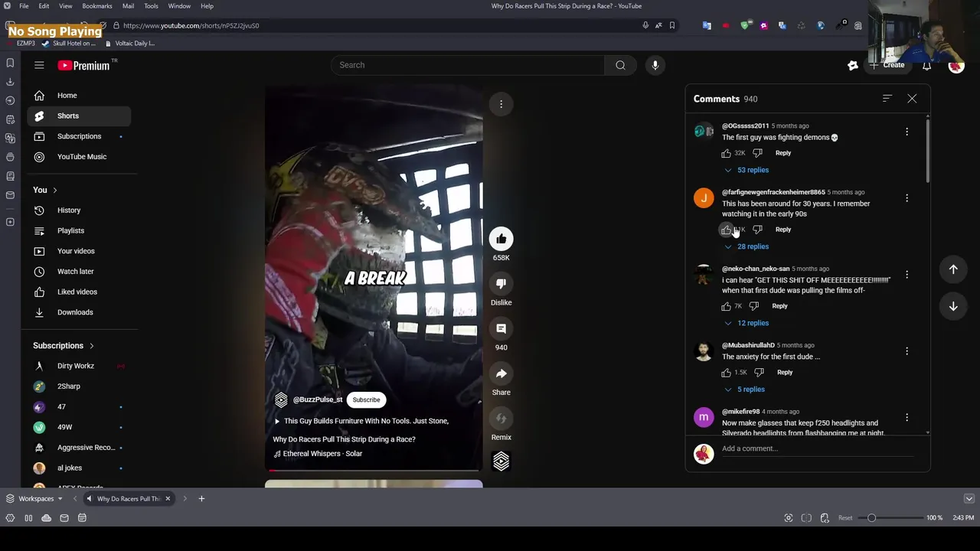The height and width of the screenshot is (551, 980).
Task: Open YouTube Music in the sidebar
Action: (79, 157)
